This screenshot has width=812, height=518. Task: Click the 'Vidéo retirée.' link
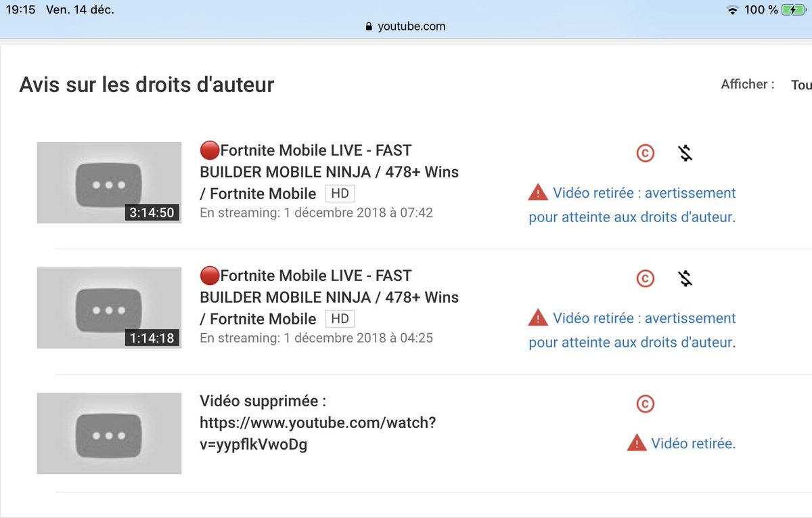pyautogui.click(x=693, y=444)
